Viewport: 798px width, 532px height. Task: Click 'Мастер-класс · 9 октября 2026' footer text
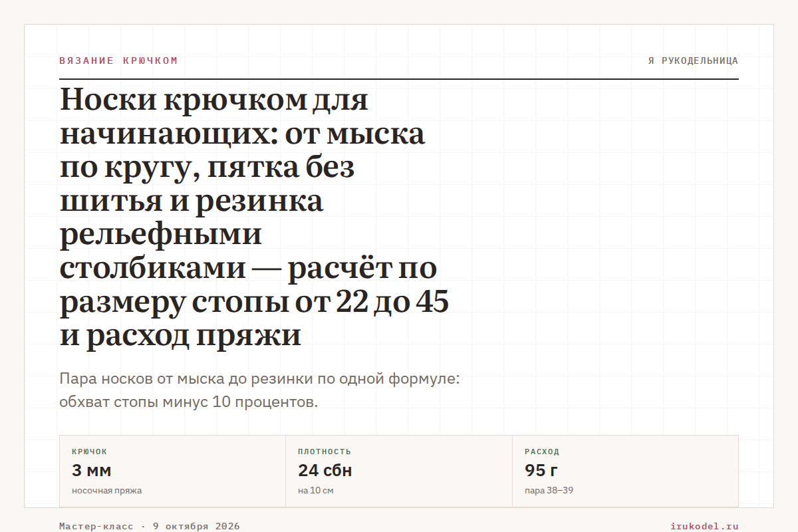point(150,526)
